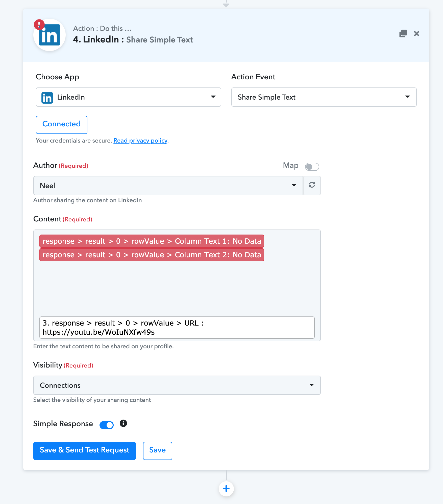Click the LinkedIn app logo in the step header
443x504 pixels.
pyautogui.click(x=50, y=35)
